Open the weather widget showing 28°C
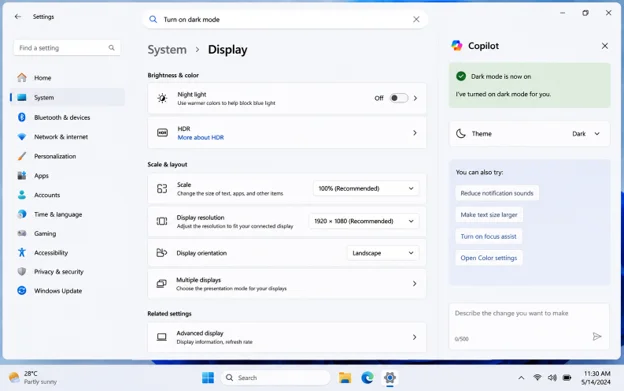624x391 pixels. click(33, 377)
